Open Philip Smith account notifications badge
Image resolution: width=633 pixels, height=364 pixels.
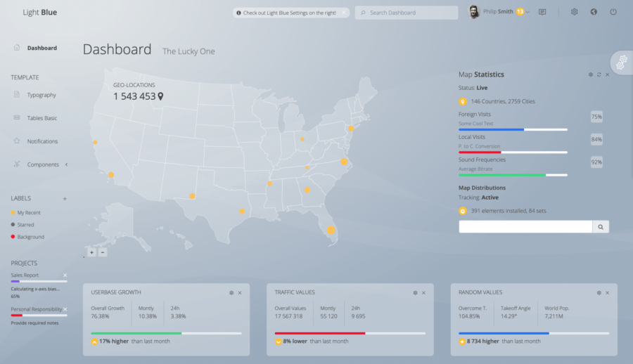pos(520,12)
